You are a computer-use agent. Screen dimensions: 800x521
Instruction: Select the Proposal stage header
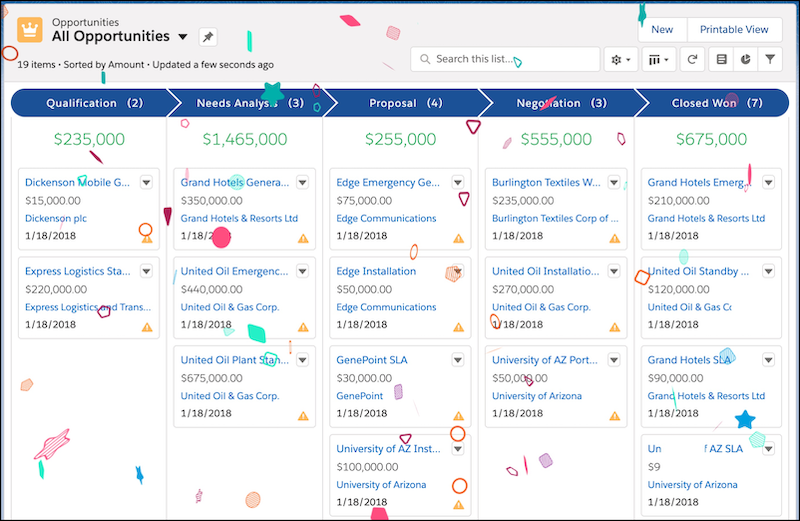click(405, 103)
